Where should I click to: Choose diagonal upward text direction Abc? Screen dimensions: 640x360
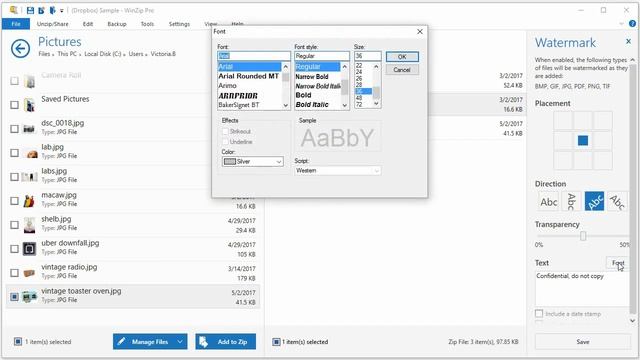pyautogui.click(x=594, y=202)
